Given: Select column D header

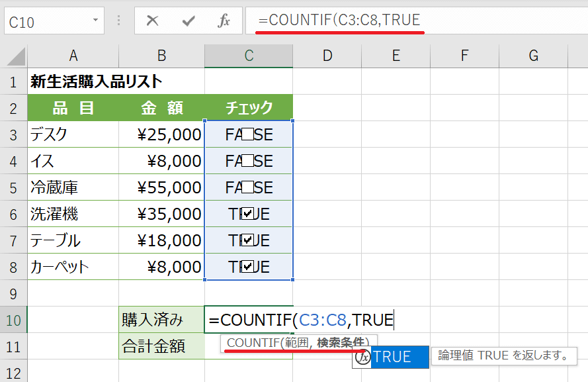Looking at the screenshot, I should pyautogui.click(x=327, y=56).
